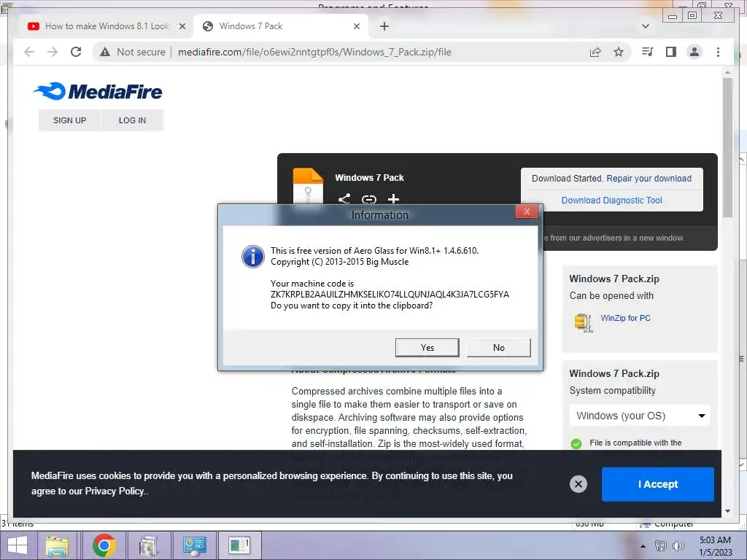
Task: Click the WinZip for PC link
Action: 625,318
